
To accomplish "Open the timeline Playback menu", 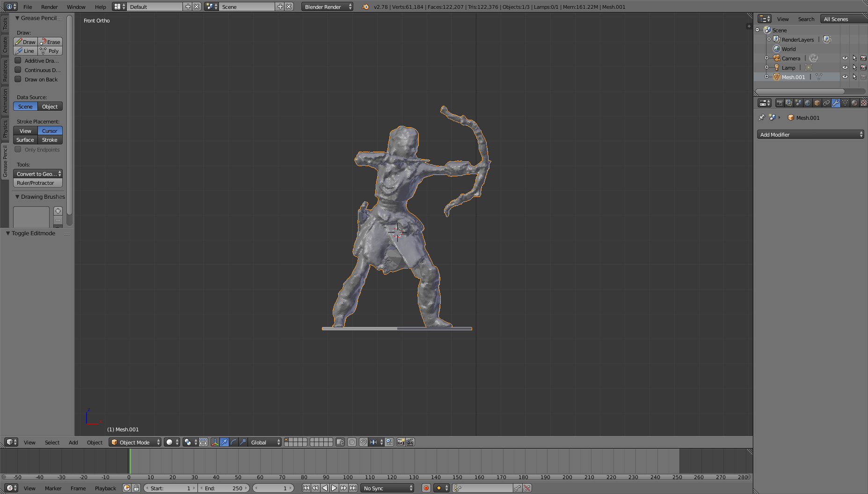I will click(105, 488).
